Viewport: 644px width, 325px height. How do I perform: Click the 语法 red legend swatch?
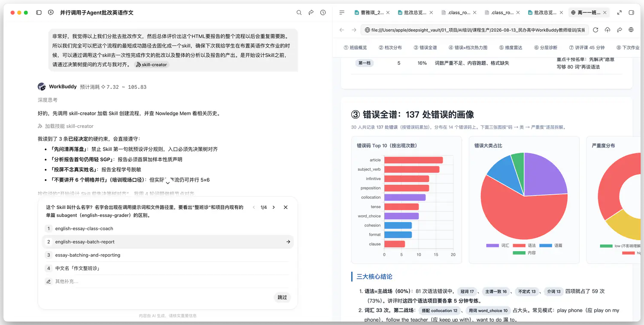coord(519,246)
